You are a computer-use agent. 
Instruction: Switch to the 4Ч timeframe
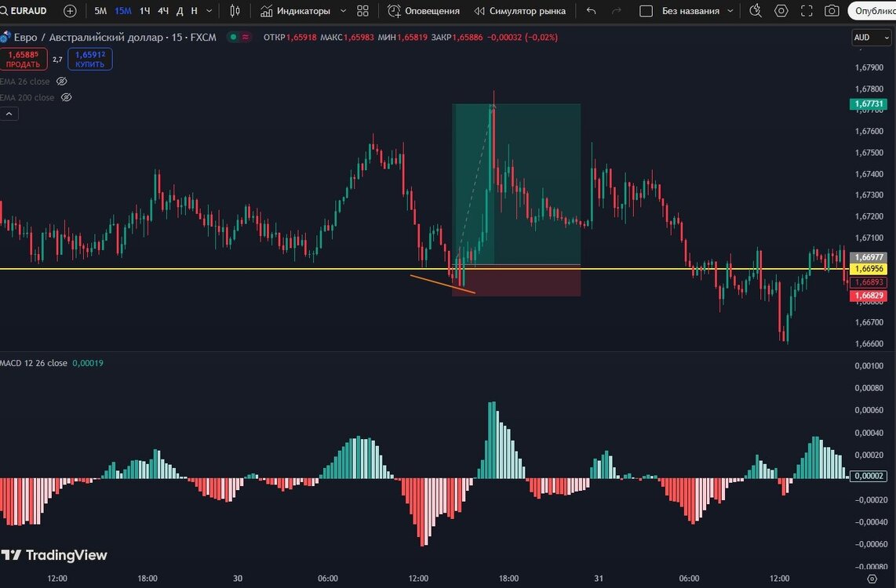coord(163,11)
